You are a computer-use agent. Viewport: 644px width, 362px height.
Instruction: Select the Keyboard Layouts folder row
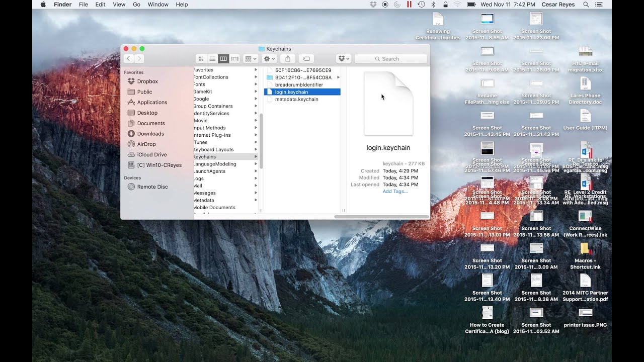226,150
